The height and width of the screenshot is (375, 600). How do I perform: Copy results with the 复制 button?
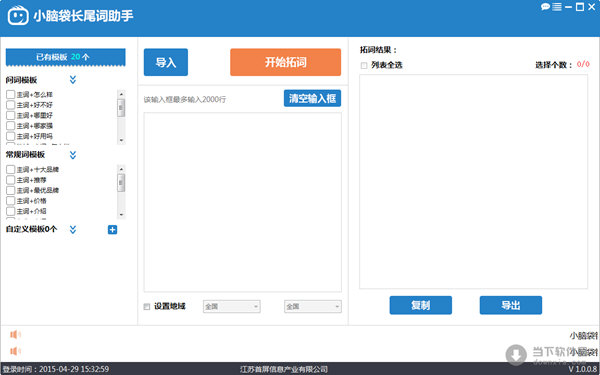point(421,305)
